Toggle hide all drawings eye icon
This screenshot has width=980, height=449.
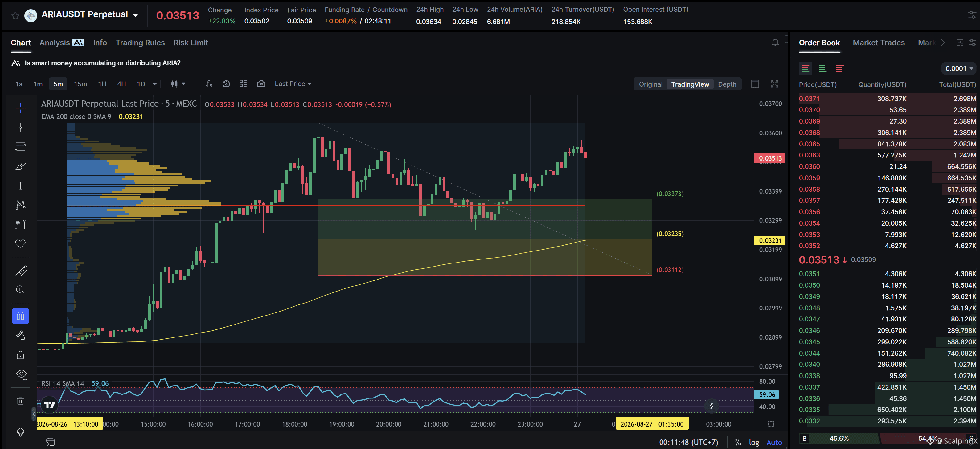pos(21,374)
